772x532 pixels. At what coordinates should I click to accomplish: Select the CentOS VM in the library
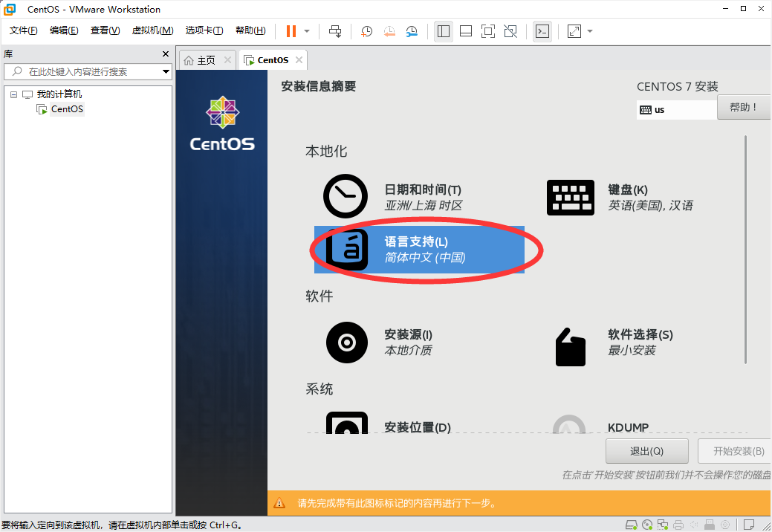tap(67, 108)
